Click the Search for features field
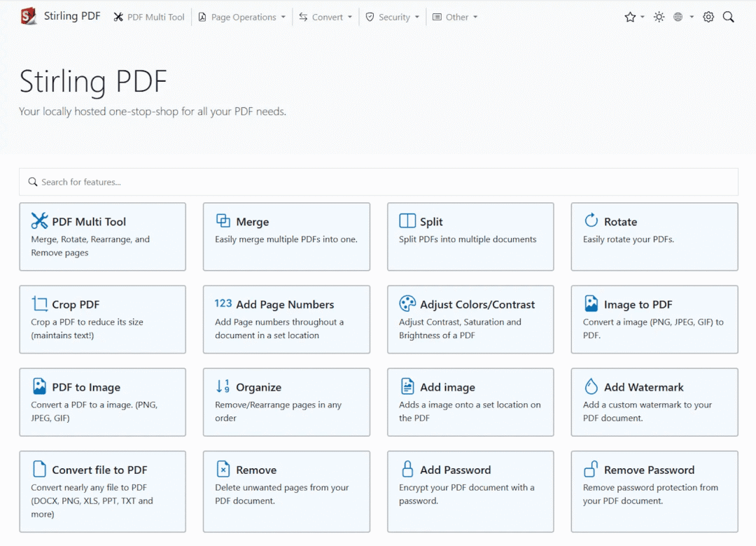The image size is (756, 546). click(x=379, y=182)
